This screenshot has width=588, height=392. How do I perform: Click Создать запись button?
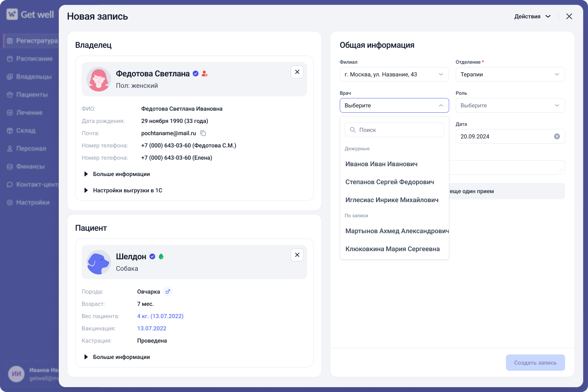click(x=535, y=363)
